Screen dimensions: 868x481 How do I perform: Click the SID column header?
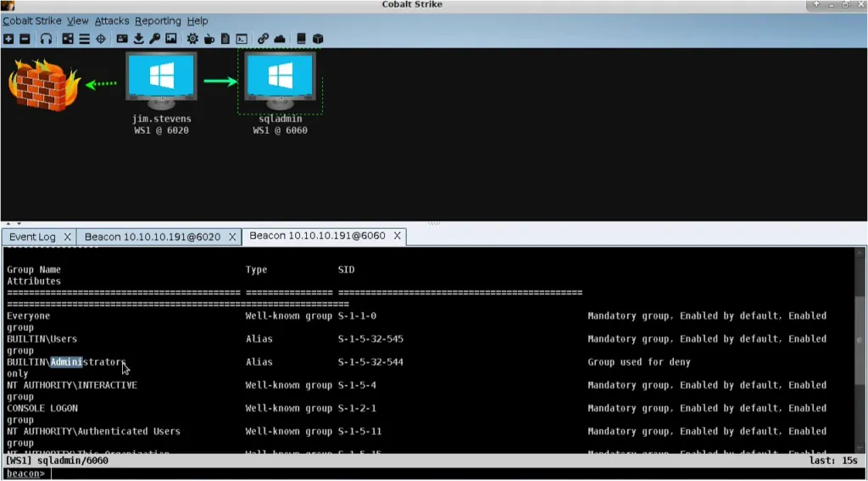(x=346, y=269)
